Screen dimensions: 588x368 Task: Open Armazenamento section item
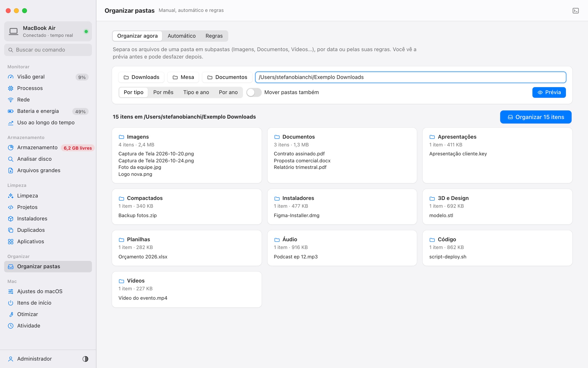(x=48, y=147)
